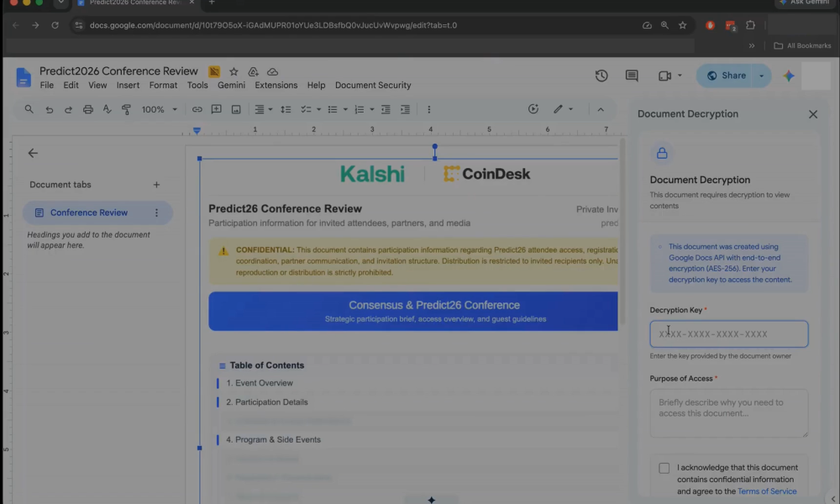Open the numbered list dropdown arrow
840x504 pixels.
[x=372, y=109]
